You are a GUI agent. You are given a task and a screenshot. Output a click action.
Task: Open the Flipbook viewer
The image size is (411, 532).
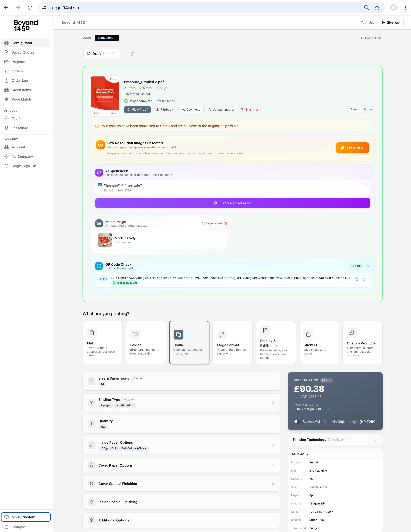pos(164,110)
